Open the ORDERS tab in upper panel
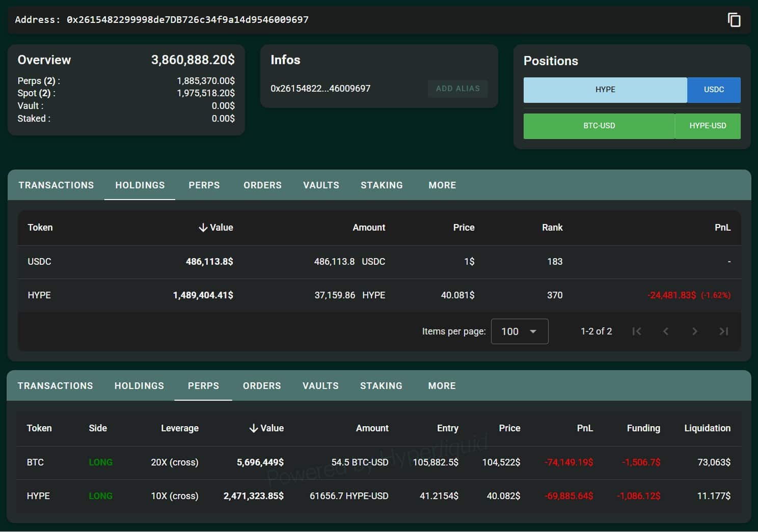 [262, 185]
